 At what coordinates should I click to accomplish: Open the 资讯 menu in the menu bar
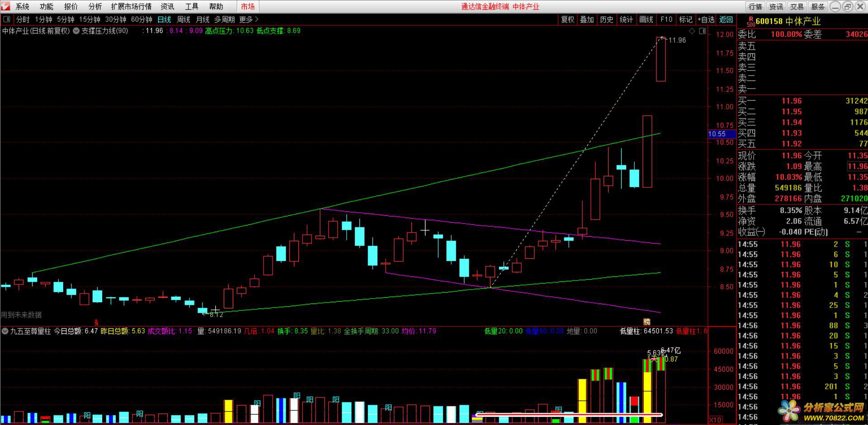point(167,6)
